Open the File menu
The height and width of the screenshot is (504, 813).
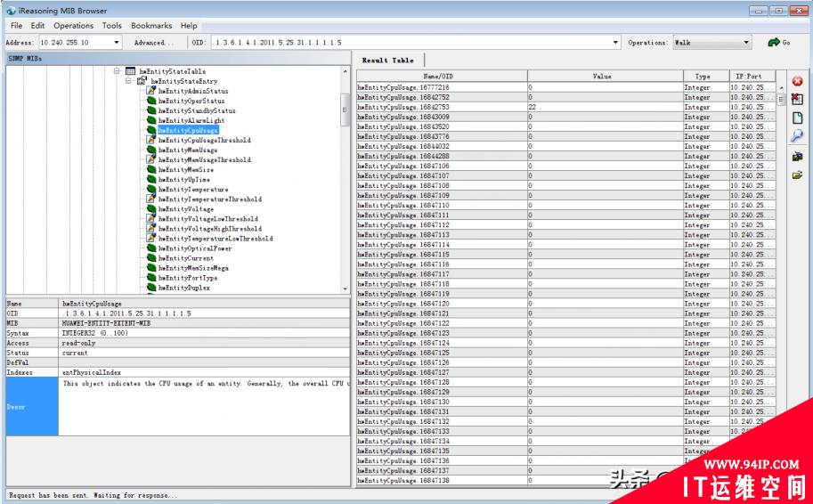click(x=17, y=26)
